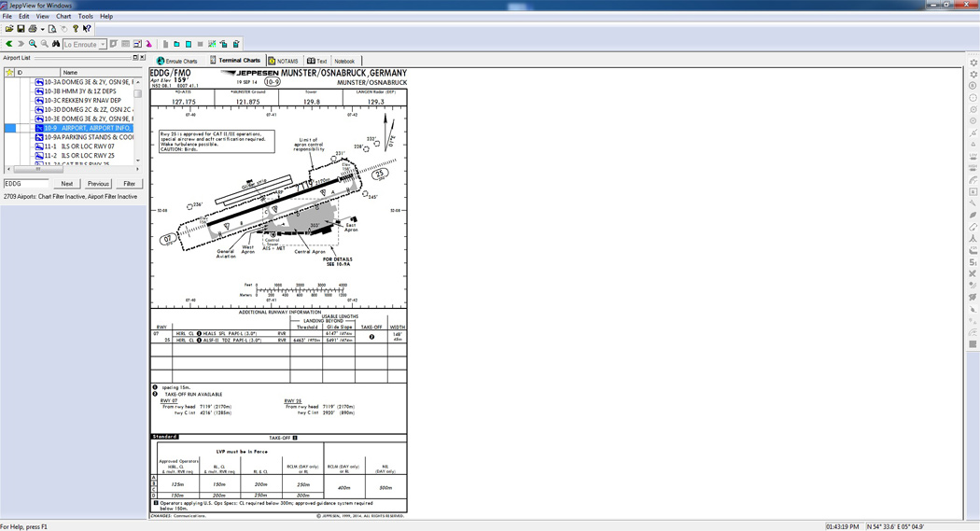Click the Open folder icon in the top toolbar
980x531 pixels.
(9, 29)
